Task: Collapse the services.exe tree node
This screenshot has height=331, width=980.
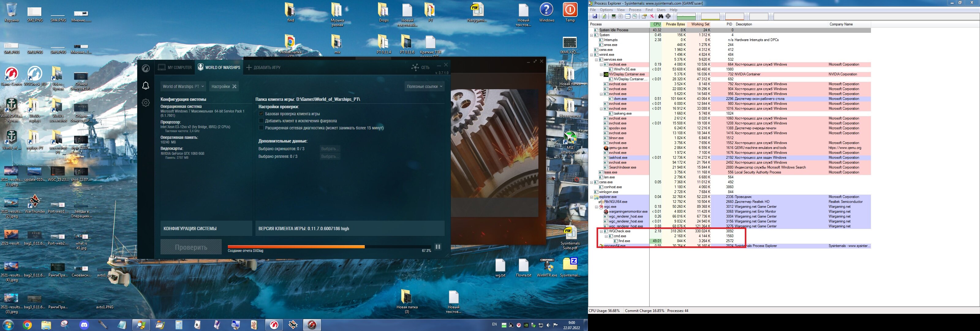Action: (x=597, y=59)
